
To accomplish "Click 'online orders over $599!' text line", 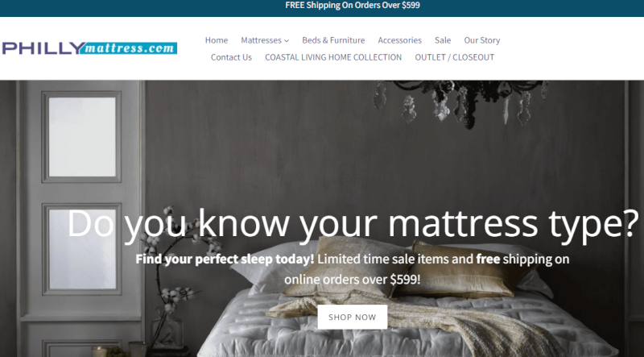I will [353, 280].
